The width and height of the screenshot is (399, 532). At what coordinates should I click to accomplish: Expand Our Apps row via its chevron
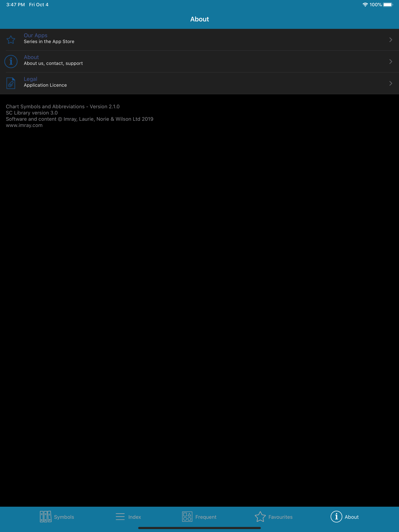(391, 40)
